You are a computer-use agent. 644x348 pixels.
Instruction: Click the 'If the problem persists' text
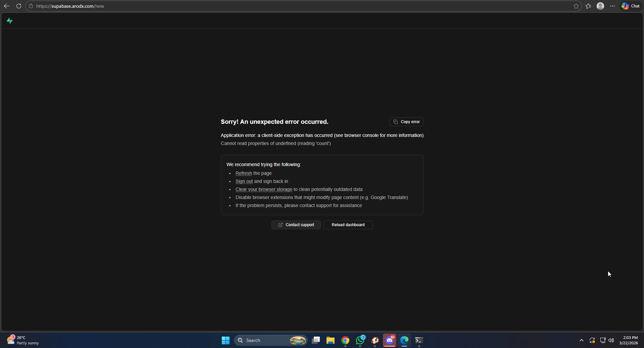(x=299, y=205)
